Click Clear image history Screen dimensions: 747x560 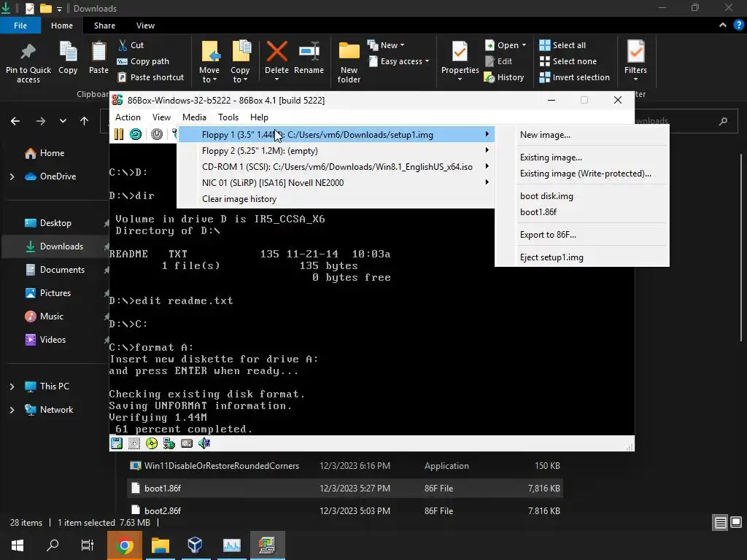(x=336, y=199)
